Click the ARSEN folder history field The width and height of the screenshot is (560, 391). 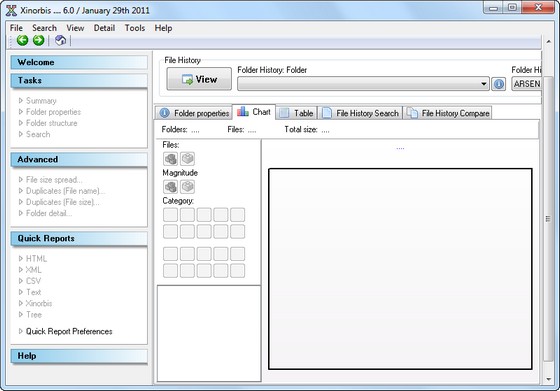(x=526, y=84)
